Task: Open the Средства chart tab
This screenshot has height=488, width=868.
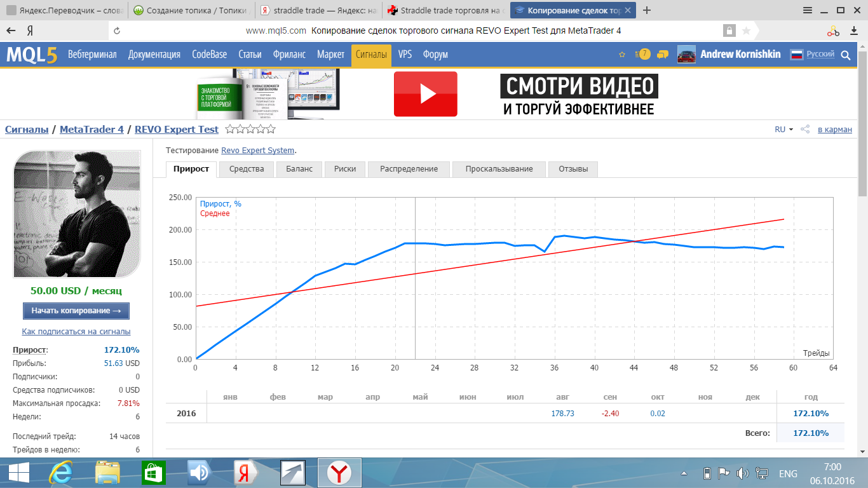Action: click(247, 169)
